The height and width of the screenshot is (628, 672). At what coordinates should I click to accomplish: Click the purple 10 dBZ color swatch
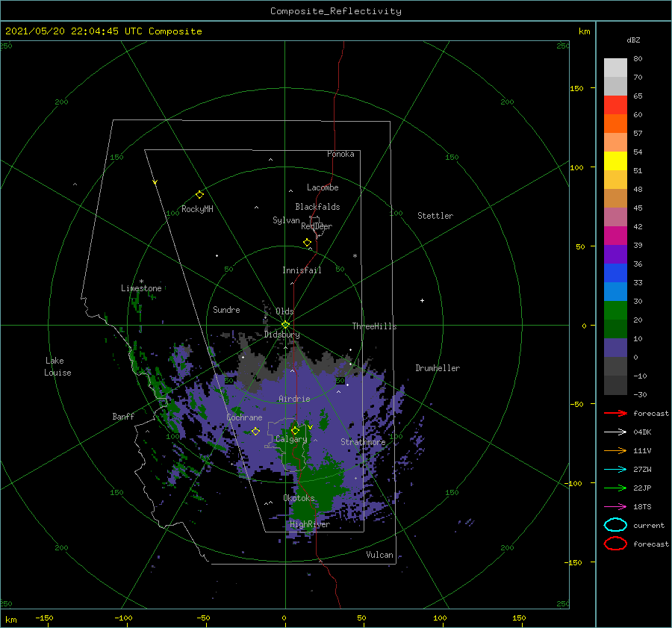[x=615, y=348]
